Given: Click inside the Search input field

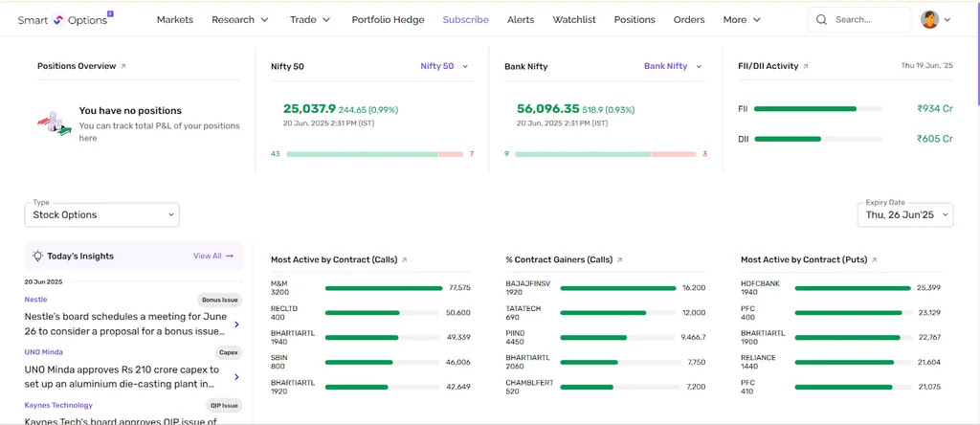Looking at the screenshot, I should pyautogui.click(x=859, y=19).
